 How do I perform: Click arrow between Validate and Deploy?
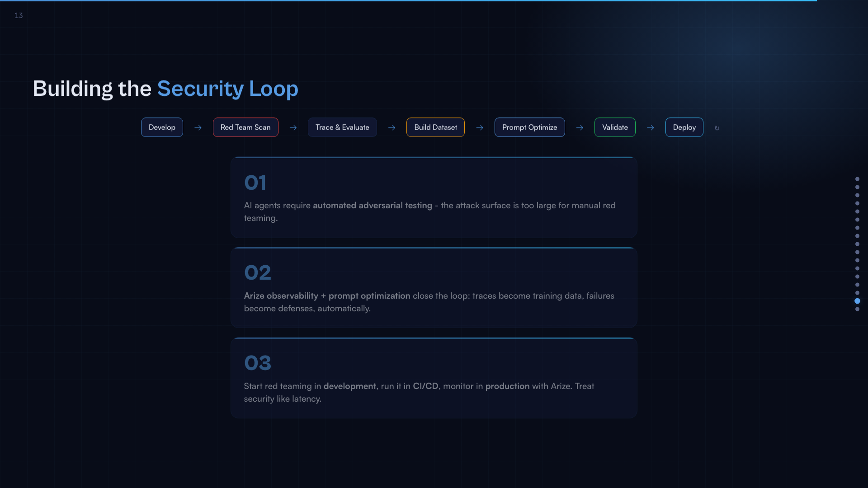coord(651,128)
